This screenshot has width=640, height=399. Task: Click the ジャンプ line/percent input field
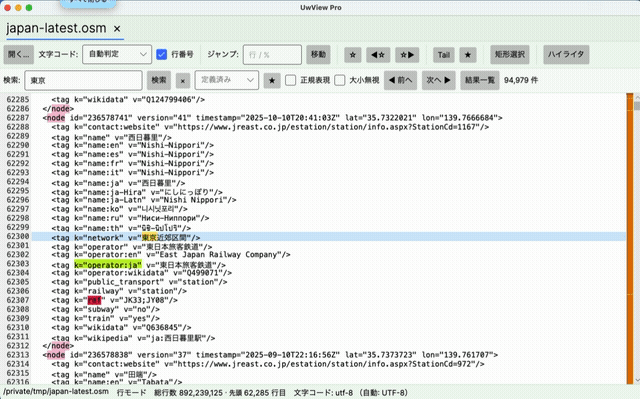(272, 55)
